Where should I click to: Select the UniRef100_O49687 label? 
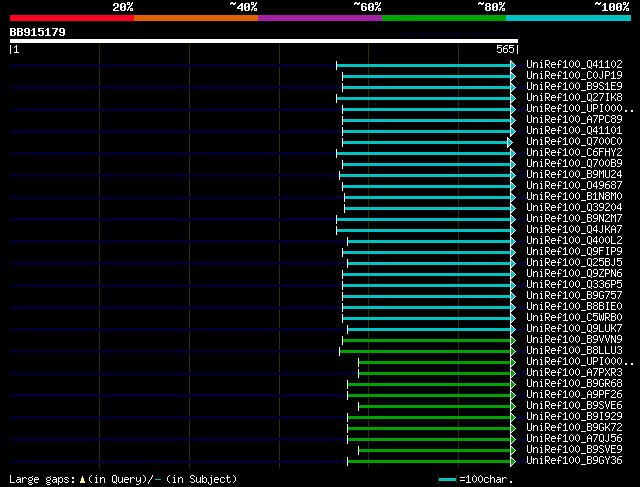[x=574, y=186]
